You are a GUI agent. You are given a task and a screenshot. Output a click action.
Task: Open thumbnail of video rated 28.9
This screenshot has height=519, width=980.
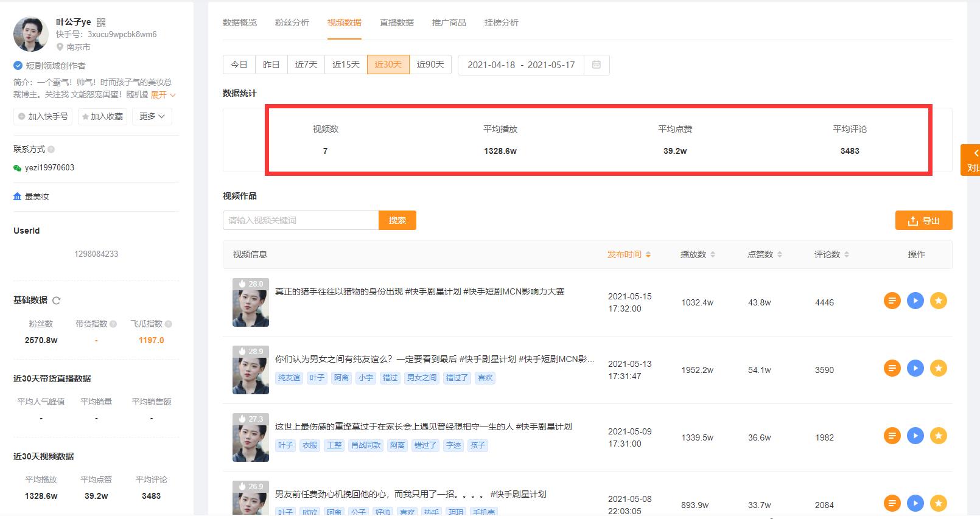pos(251,370)
